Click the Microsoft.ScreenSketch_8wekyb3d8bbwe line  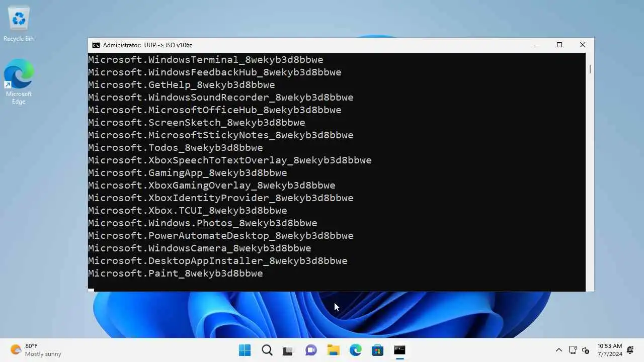coord(197,123)
